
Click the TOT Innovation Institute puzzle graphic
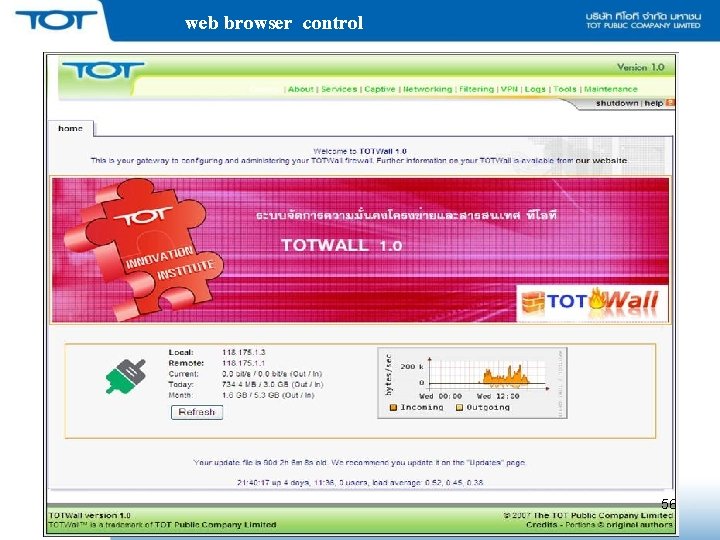point(144,249)
